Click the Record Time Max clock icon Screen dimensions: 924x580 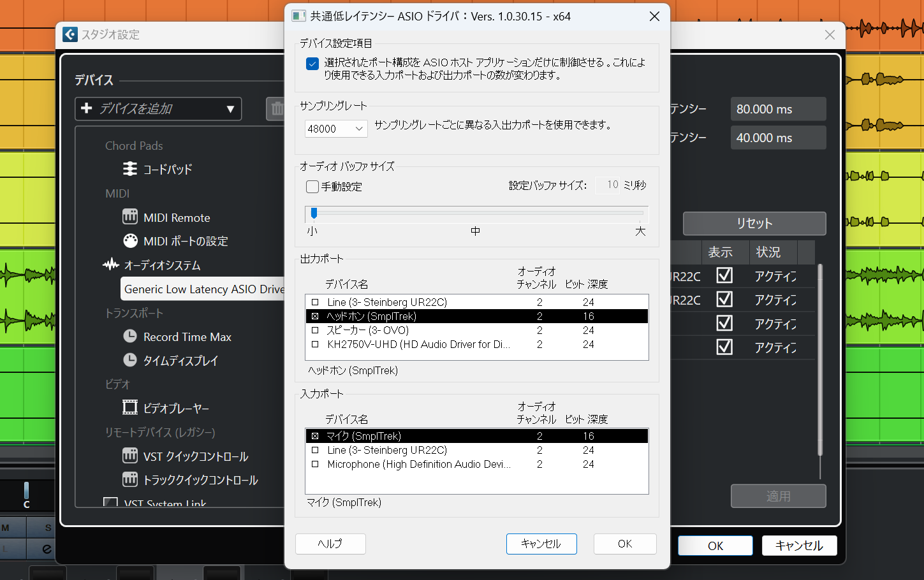click(130, 337)
